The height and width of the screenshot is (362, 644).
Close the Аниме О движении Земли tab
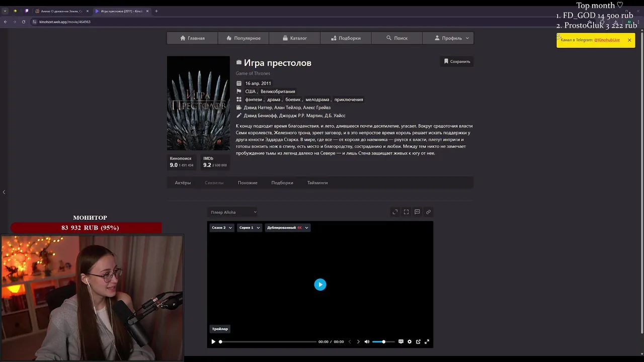tap(88, 11)
